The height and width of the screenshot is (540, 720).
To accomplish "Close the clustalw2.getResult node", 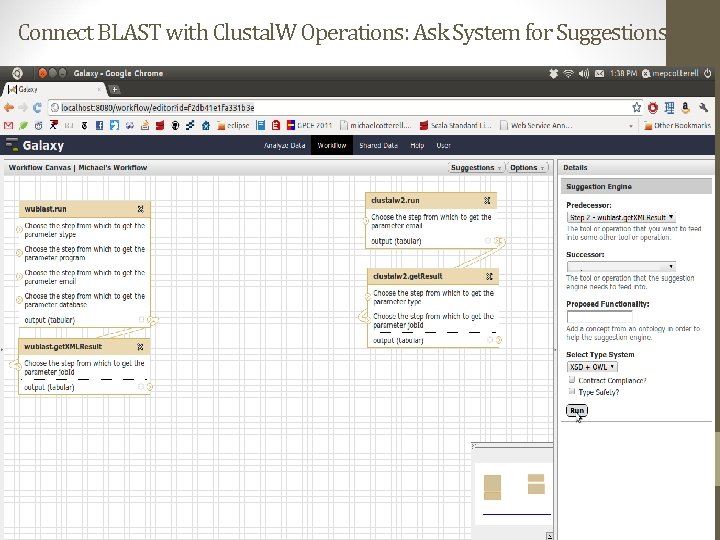I will point(489,276).
